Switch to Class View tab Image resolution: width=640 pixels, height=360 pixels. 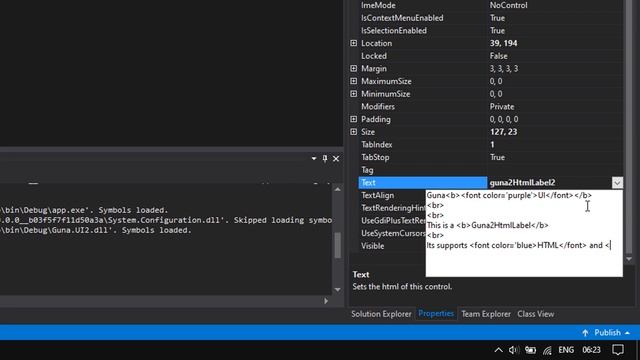click(536, 314)
